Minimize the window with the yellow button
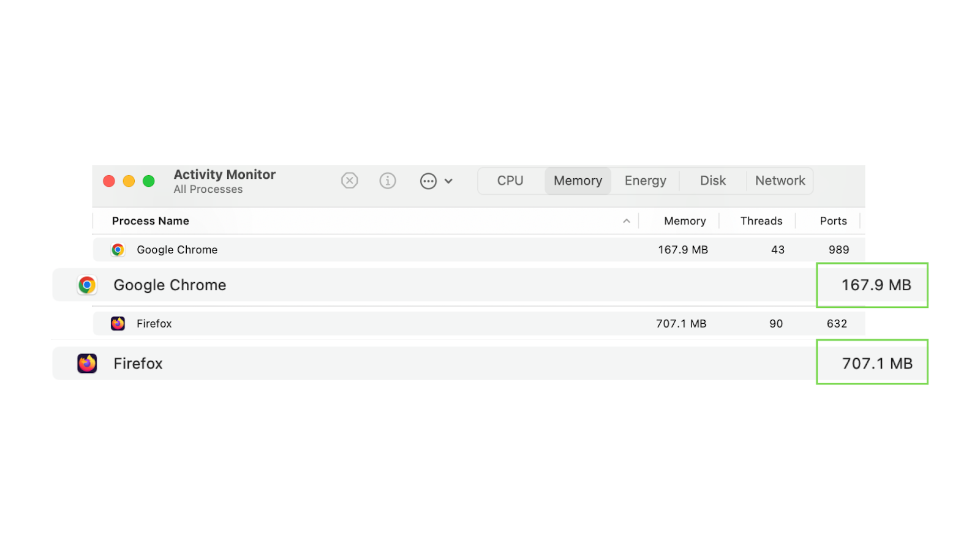This screenshot has width=980, height=551. click(x=129, y=181)
